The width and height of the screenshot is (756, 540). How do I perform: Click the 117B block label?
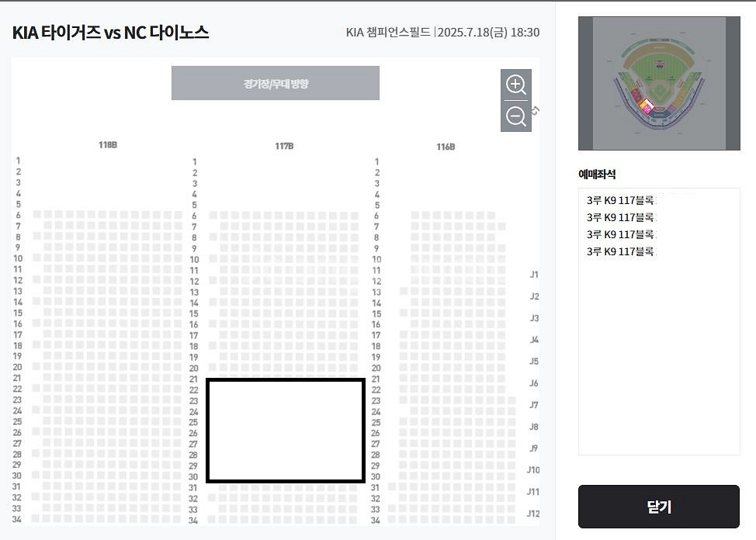[284, 146]
